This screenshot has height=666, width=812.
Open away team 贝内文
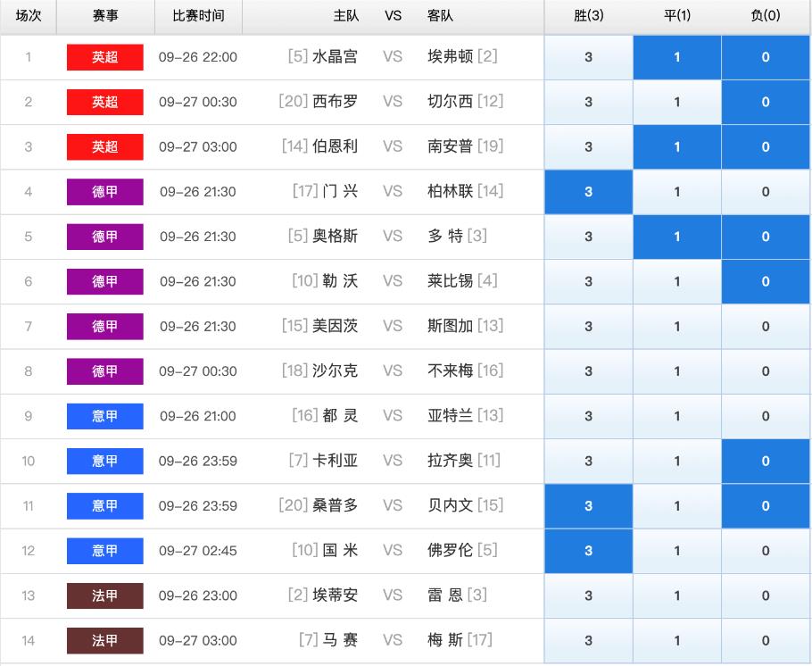point(450,504)
